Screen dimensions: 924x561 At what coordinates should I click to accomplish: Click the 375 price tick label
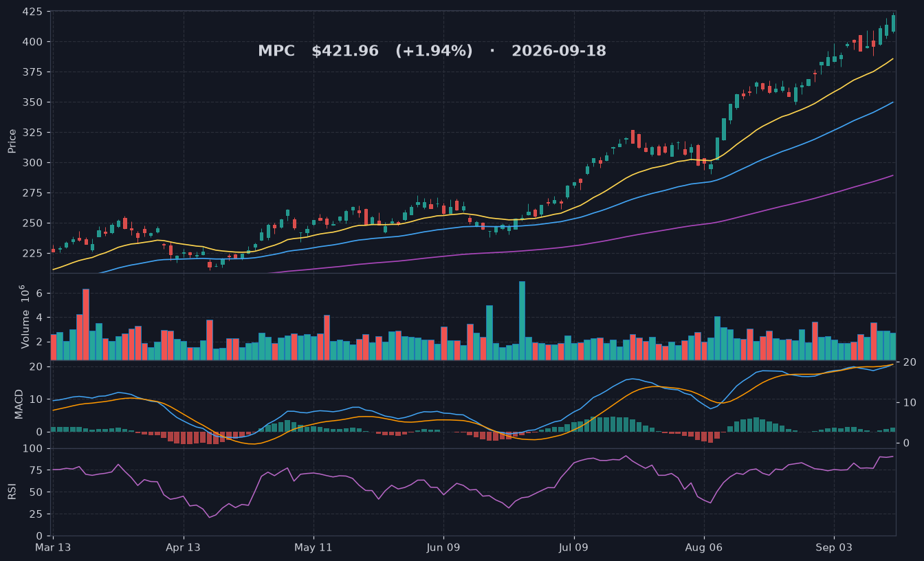pyautogui.click(x=33, y=72)
